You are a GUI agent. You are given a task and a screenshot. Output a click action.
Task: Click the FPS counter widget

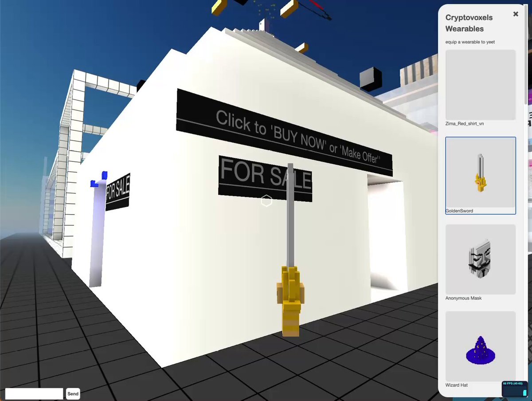(x=515, y=389)
